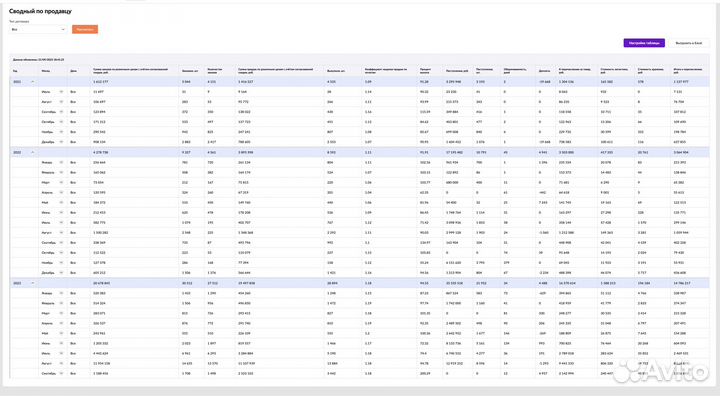Expand the Сентябрь row under 2022
This screenshot has width=720, height=396.
[x=61, y=243]
